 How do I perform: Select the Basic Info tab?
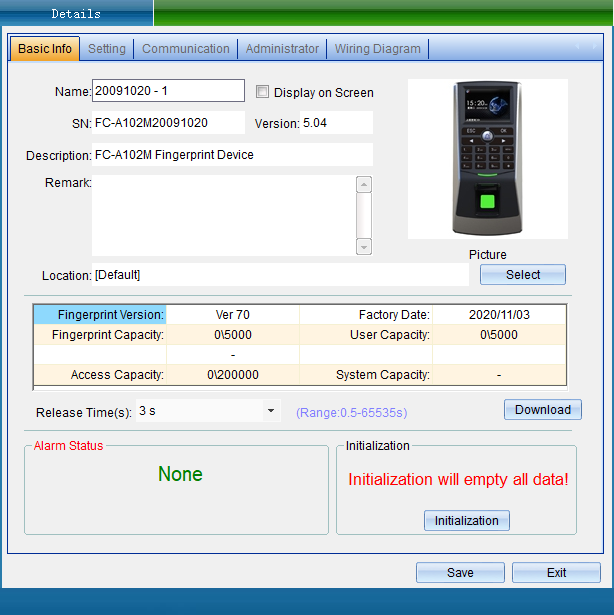pos(45,49)
